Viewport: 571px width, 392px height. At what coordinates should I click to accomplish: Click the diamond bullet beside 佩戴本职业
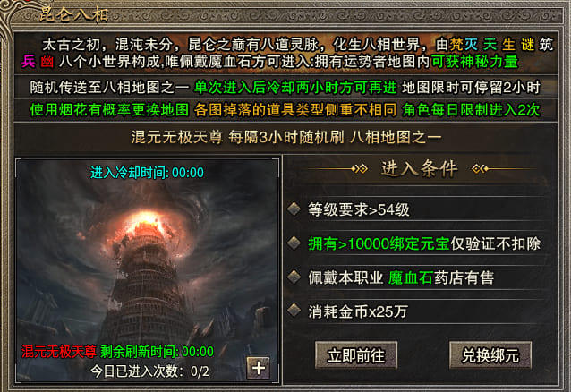(294, 277)
